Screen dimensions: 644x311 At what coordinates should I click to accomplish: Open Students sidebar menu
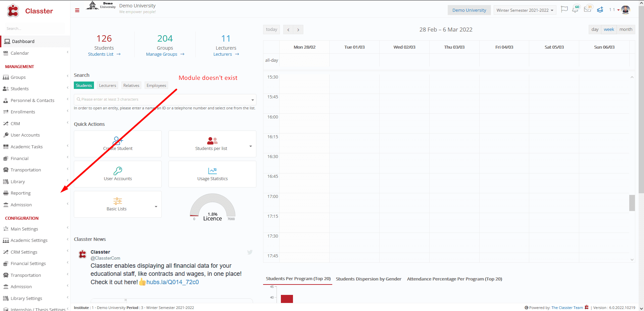pyautogui.click(x=35, y=89)
